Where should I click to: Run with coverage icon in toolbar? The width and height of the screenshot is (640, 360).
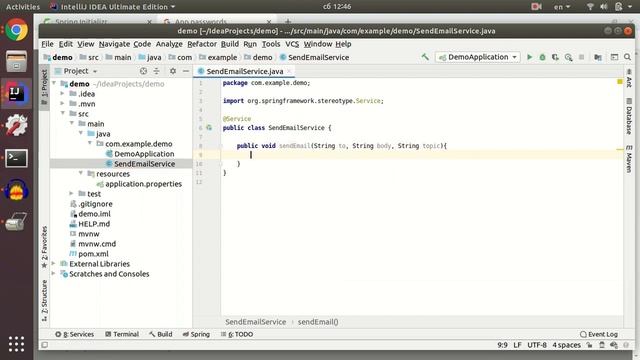(555, 57)
